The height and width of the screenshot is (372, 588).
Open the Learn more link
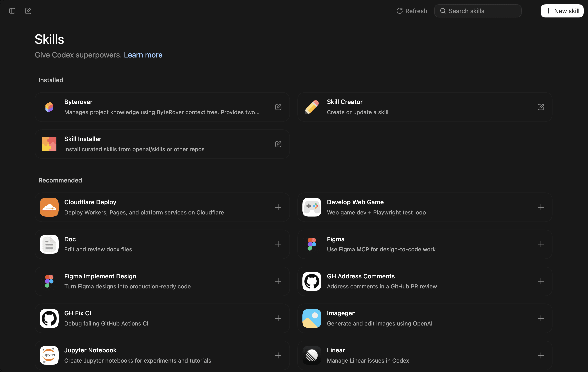(x=143, y=55)
